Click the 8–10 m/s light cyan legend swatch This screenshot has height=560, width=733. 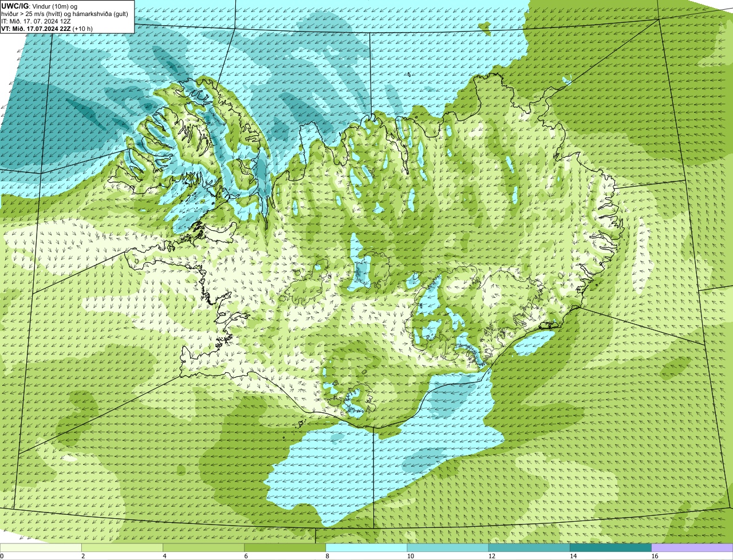coord(366,548)
